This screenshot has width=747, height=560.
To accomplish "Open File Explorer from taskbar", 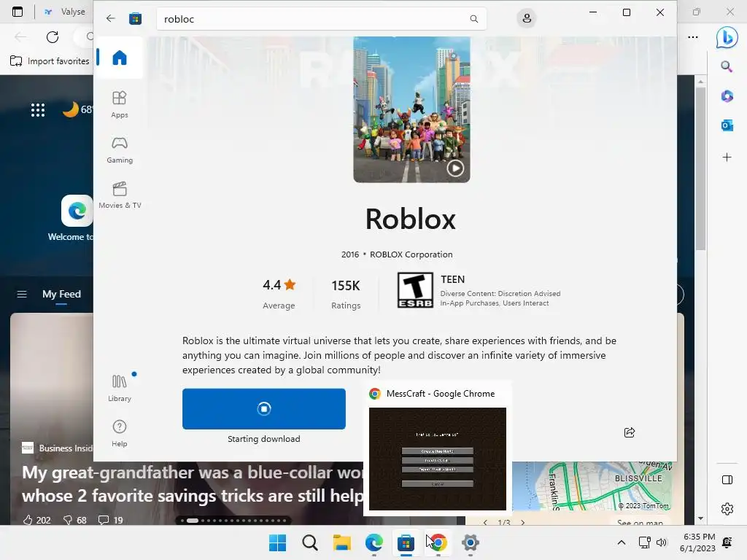I will (342, 542).
